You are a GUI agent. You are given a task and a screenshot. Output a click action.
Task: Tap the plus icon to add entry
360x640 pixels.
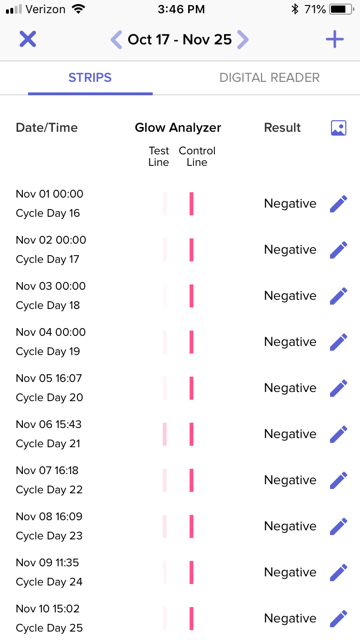(x=335, y=40)
